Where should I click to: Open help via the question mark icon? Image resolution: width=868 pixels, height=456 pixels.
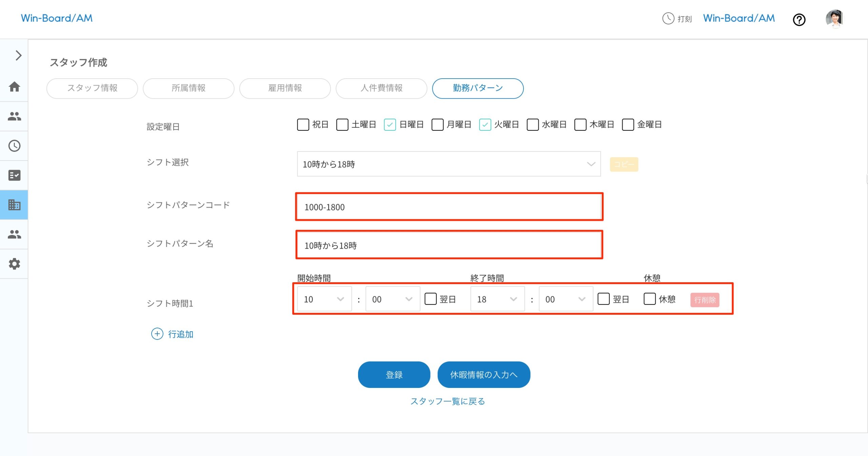click(x=799, y=20)
